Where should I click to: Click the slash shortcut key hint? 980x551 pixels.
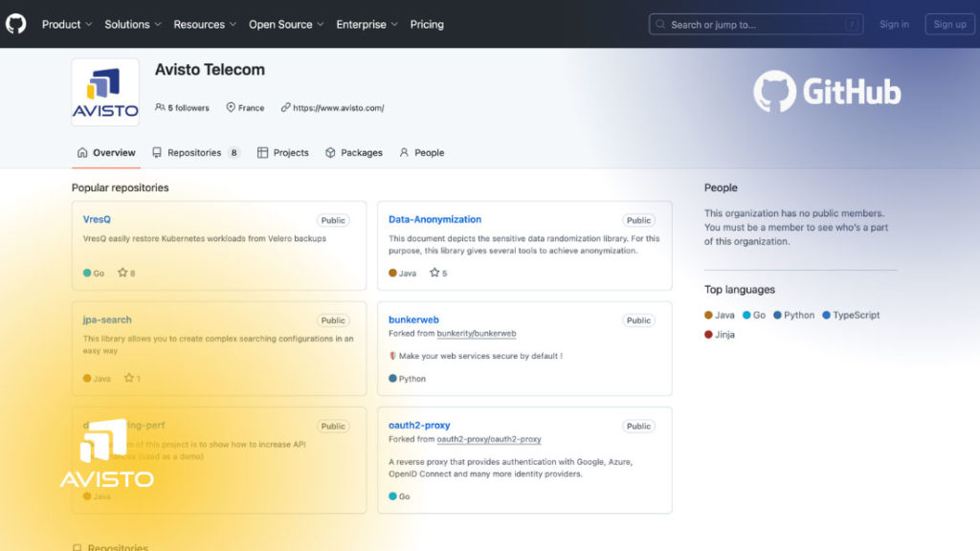click(851, 24)
